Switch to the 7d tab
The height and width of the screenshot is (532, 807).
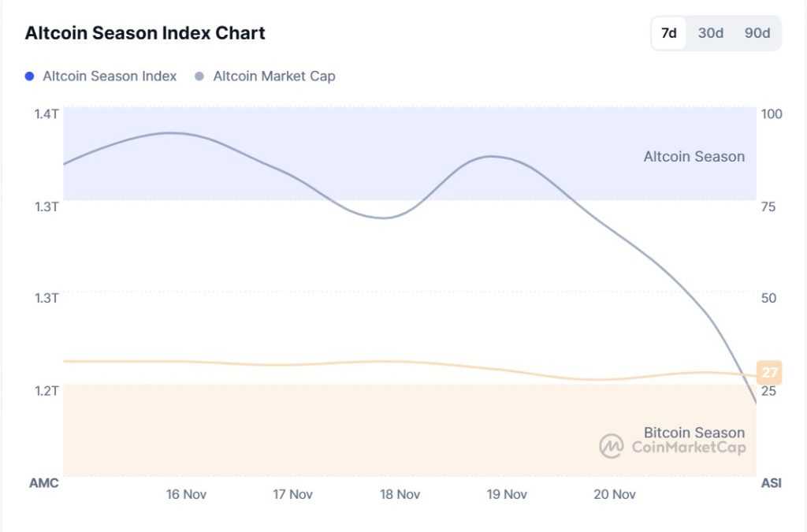668,33
